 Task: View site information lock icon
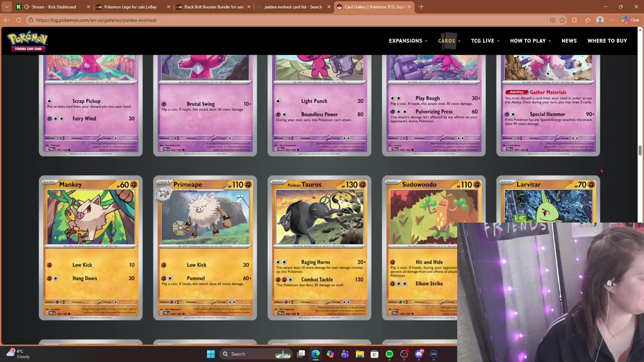[x=31, y=20]
